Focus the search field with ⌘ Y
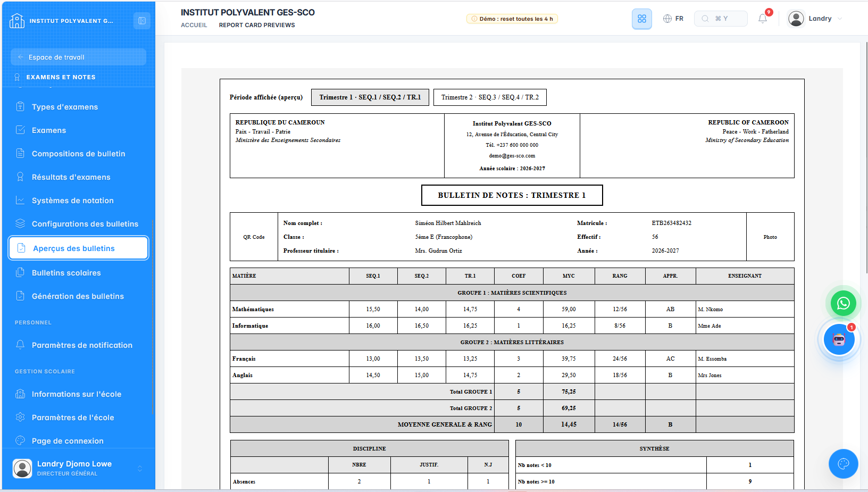Screen dimensions: 868x492 click(721, 19)
